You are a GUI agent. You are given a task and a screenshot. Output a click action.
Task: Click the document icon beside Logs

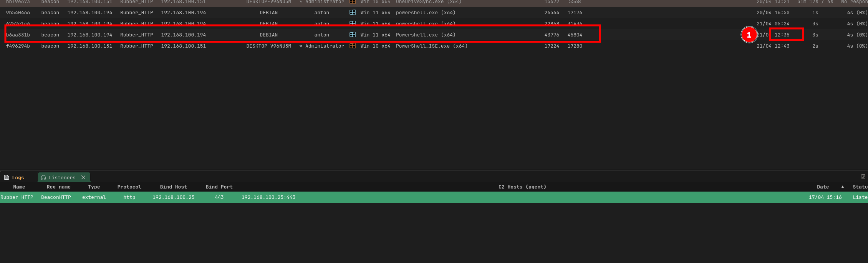click(x=7, y=178)
